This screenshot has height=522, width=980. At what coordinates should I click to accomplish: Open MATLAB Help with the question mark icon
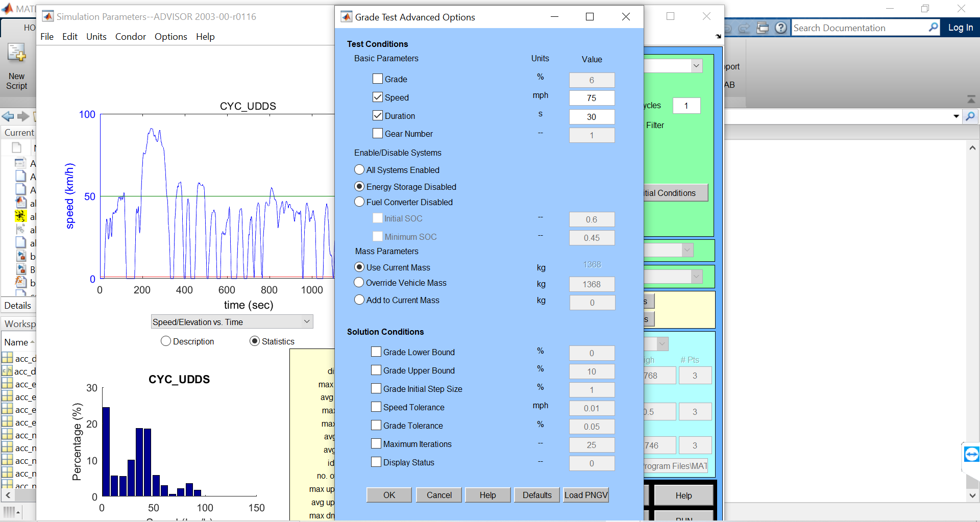780,28
